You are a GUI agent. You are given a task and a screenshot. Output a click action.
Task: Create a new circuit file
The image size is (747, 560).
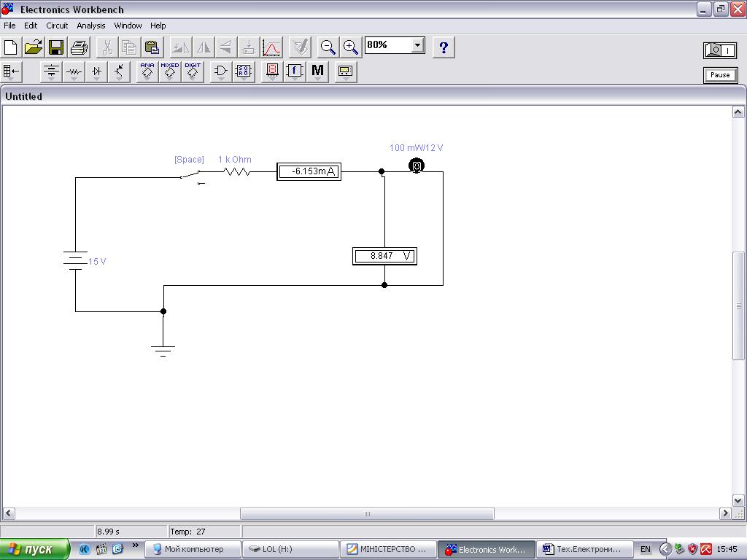pos(11,47)
